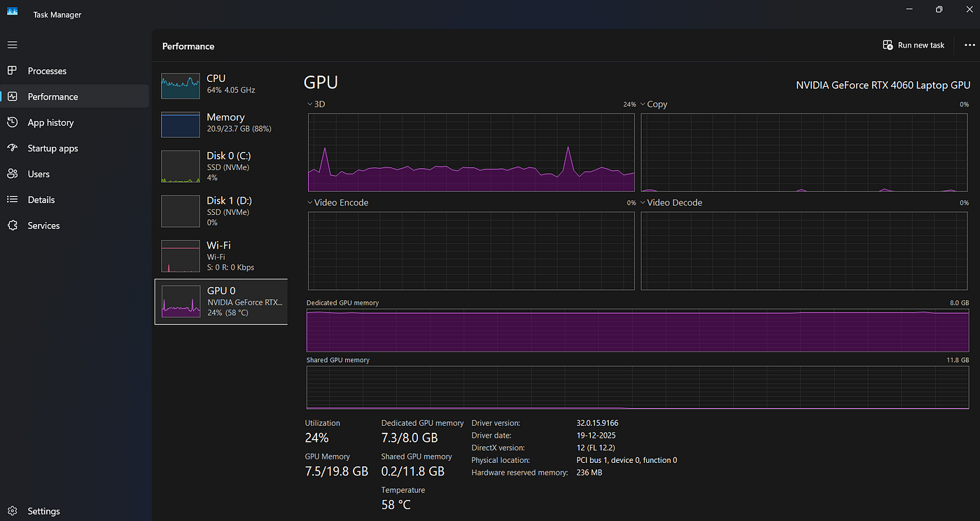Click driver version 32.0.15.9166
Viewport: 980px width, 521px height.
pyautogui.click(x=597, y=423)
